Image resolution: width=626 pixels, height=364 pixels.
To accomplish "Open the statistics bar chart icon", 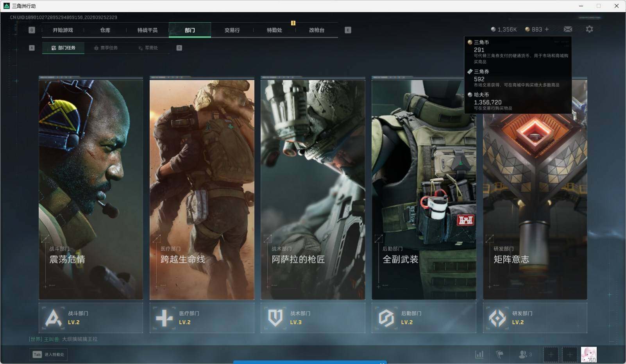I will click(x=479, y=354).
